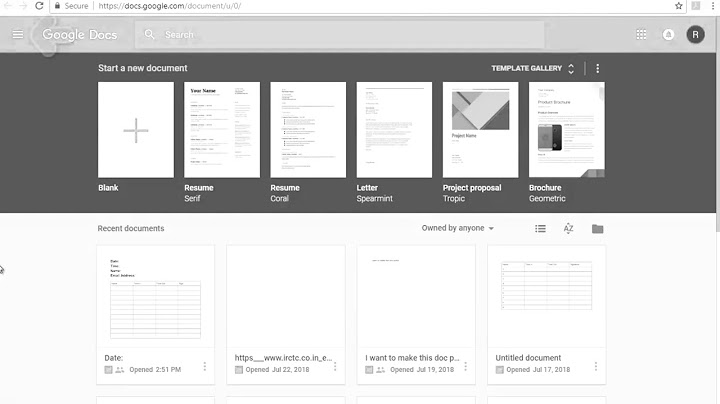Switch to list view

540,229
